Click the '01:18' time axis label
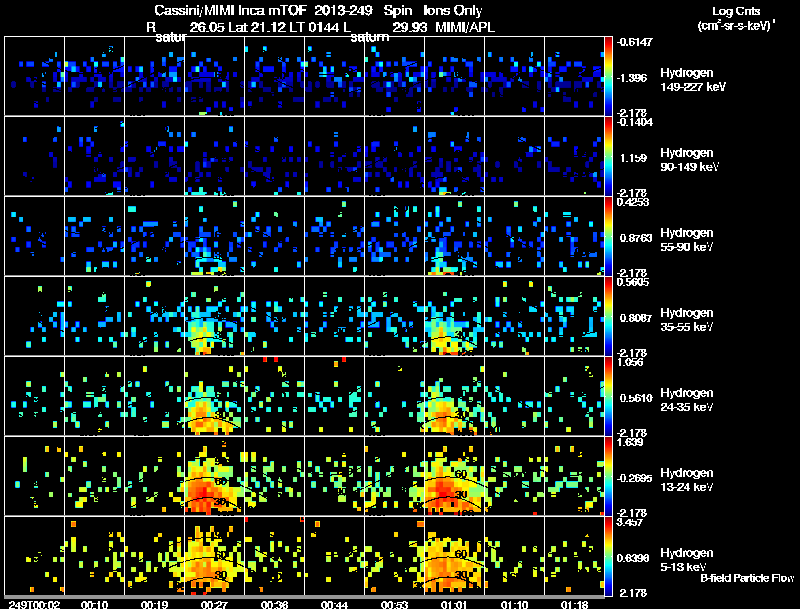The image size is (800, 609). click(x=574, y=604)
